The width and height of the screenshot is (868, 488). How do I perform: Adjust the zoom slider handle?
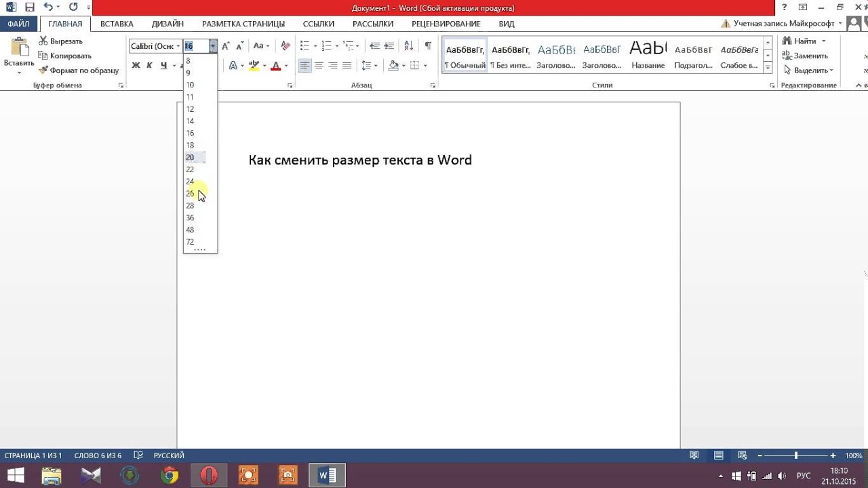pyautogui.click(x=796, y=455)
